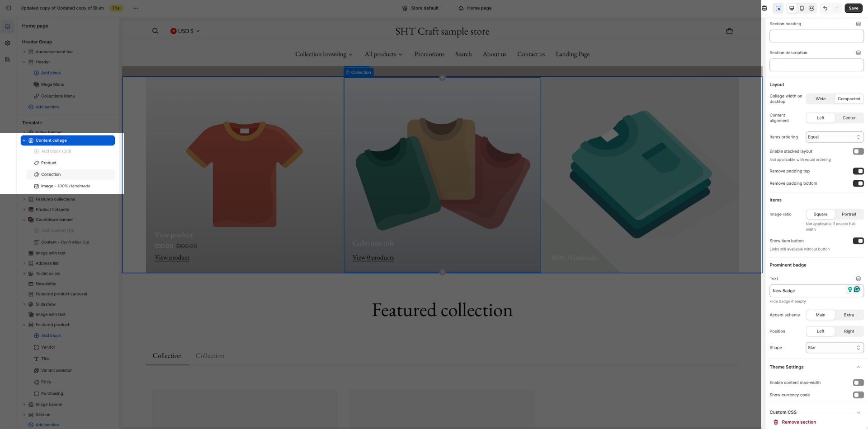Toggle Enable stacked layout switch
The height and width of the screenshot is (429, 868).
[x=858, y=151]
